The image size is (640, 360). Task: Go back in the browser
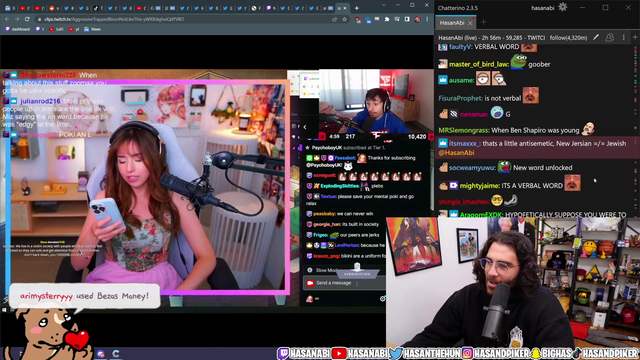pos(7,19)
